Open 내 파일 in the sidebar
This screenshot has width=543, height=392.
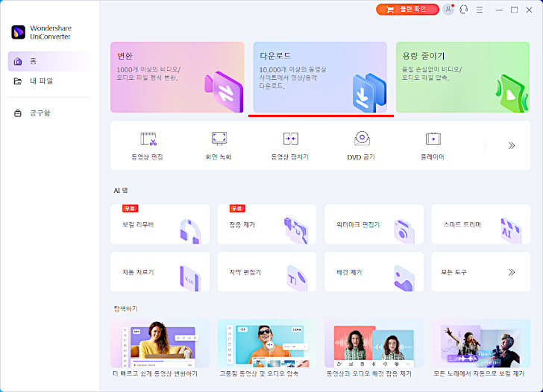point(49,81)
